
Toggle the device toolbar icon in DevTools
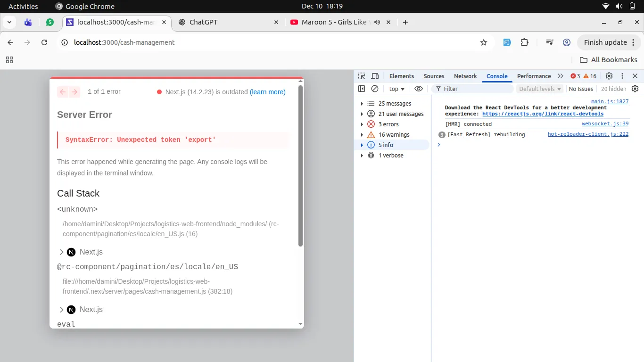click(375, 76)
